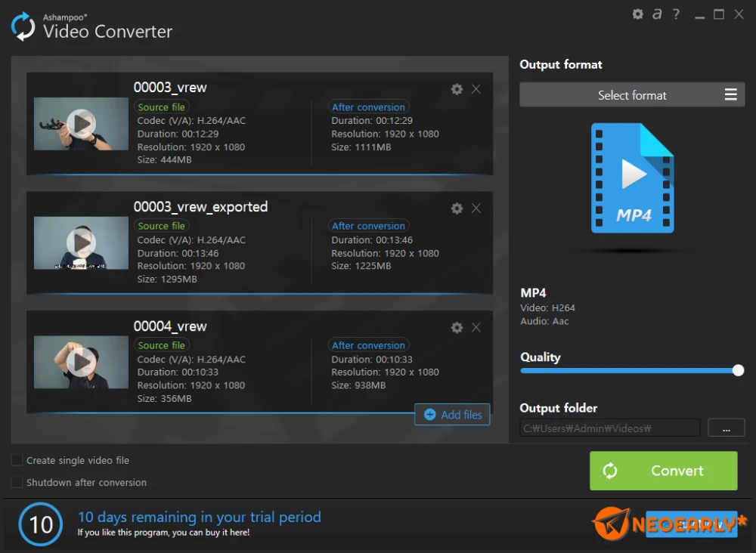
Task: Click After conversion label of 00004_vrew
Action: click(368, 345)
